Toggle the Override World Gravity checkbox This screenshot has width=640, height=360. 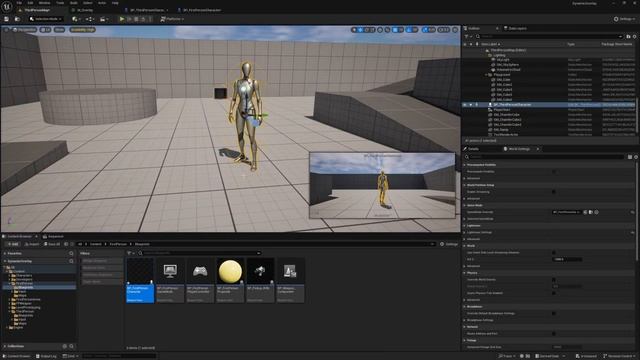pos(554,280)
